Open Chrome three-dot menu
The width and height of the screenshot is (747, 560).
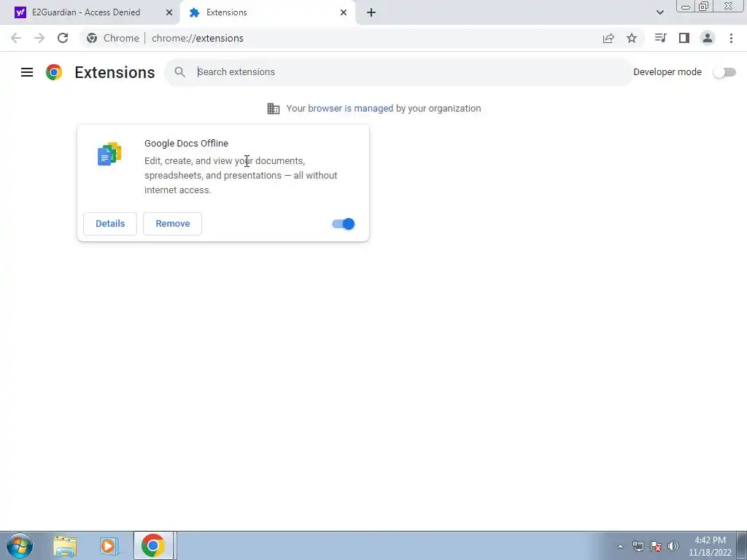pos(731,38)
